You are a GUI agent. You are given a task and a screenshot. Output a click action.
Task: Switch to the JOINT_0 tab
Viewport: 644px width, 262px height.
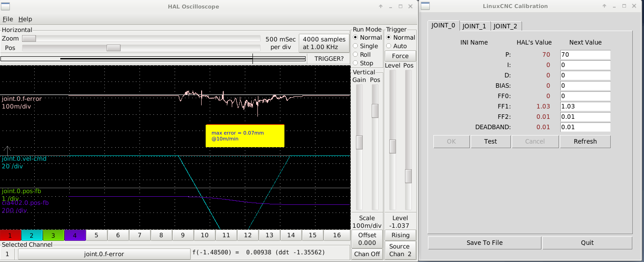[x=443, y=25]
